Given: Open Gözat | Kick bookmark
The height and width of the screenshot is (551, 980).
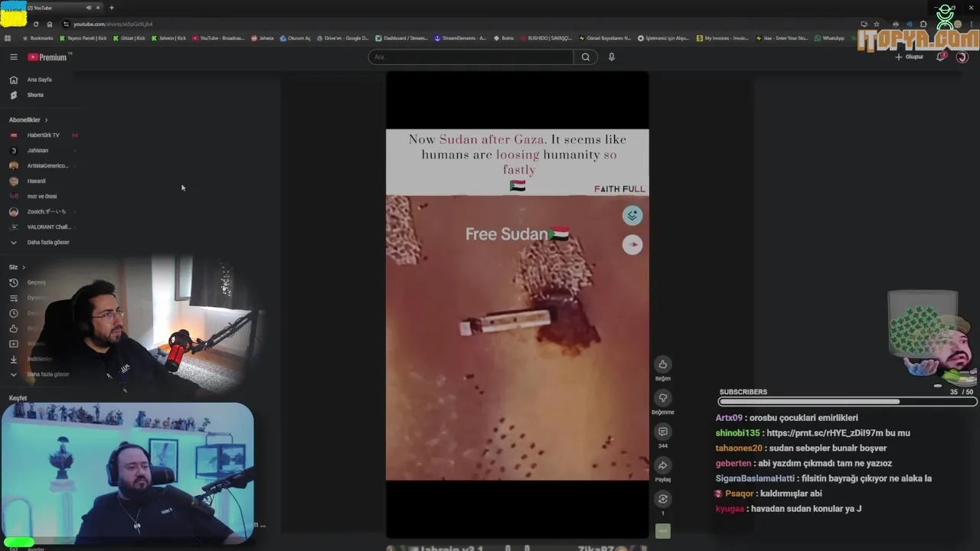Looking at the screenshot, I should coord(129,38).
